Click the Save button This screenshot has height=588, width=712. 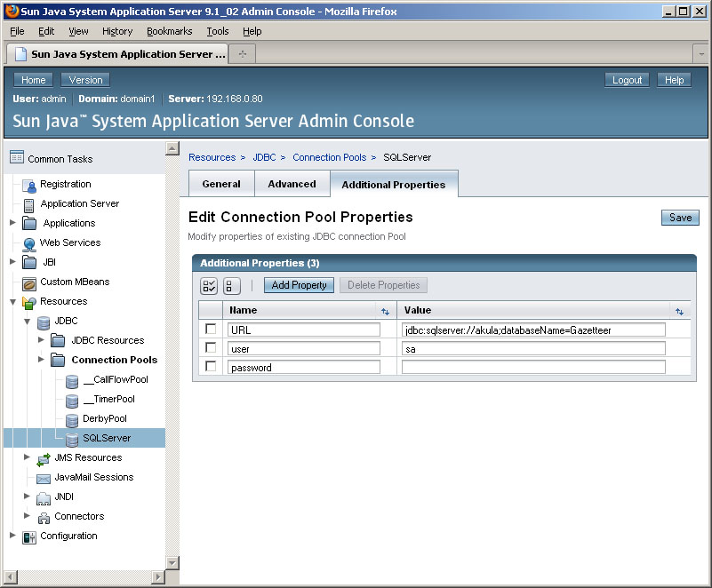click(x=680, y=218)
